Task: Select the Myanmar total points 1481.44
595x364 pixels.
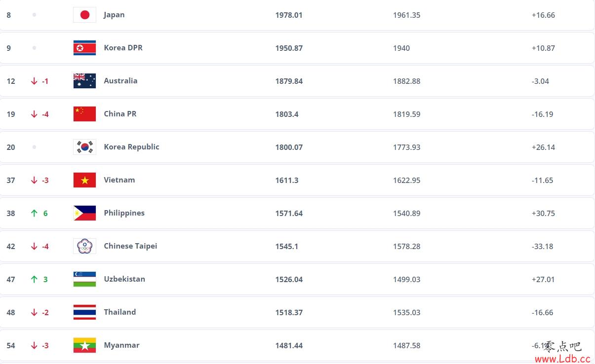Action: 289,346
